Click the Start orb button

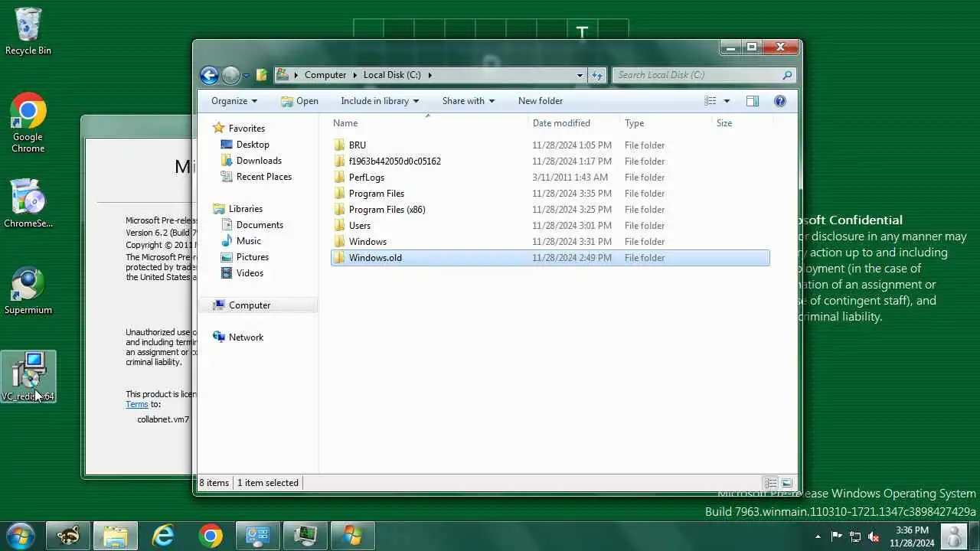tap(20, 536)
